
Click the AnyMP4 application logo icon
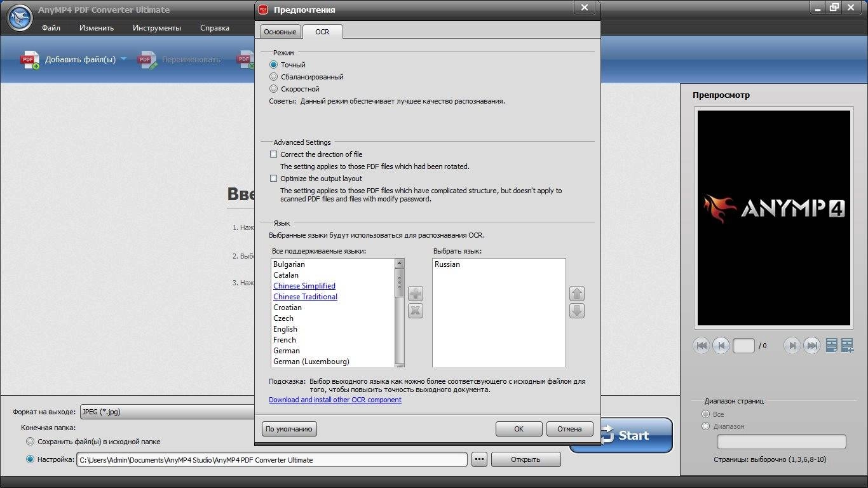[x=20, y=17]
